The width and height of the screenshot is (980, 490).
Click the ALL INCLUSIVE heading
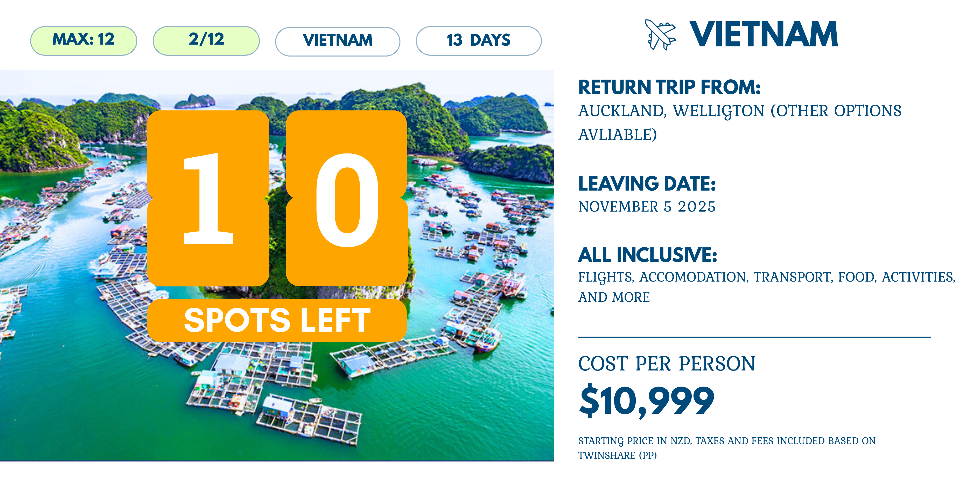648,255
